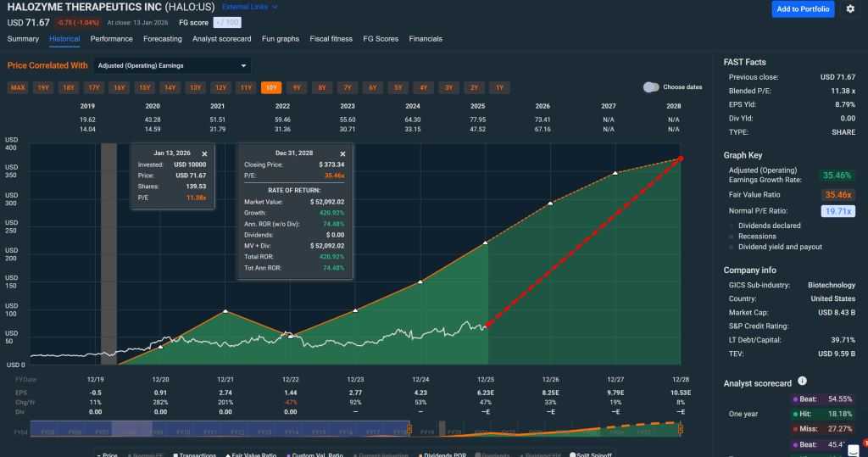Click the Miss 27.27% scorecard badge
This screenshot has height=457, width=868.
pos(821,429)
